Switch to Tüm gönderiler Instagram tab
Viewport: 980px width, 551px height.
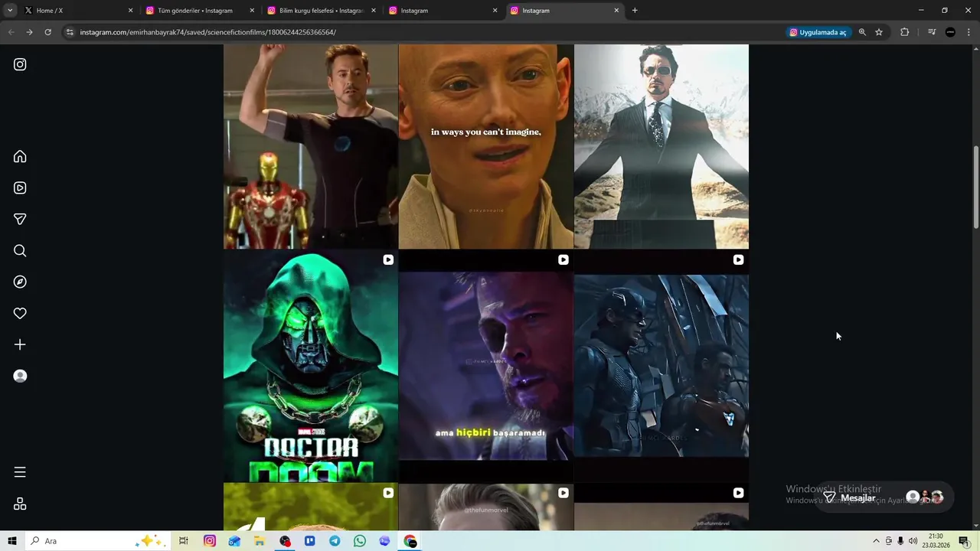[199, 11]
